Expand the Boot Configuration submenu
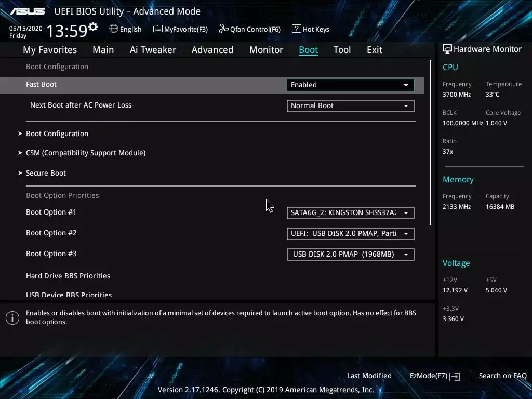This screenshot has width=532, height=399. [x=57, y=134]
